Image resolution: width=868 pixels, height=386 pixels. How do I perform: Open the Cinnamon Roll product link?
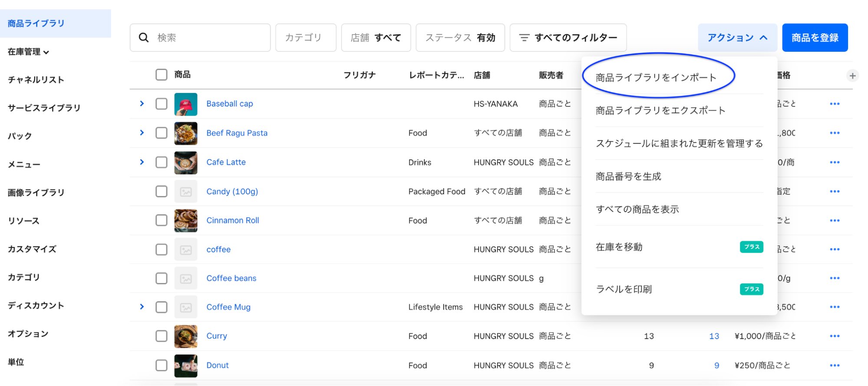[233, 220]
